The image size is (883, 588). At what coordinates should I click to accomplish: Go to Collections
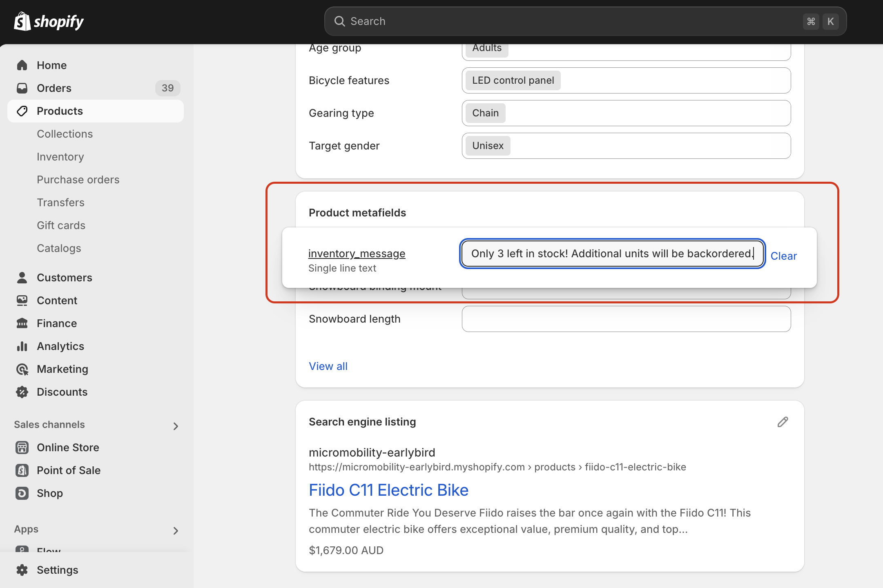pos(65,134)
